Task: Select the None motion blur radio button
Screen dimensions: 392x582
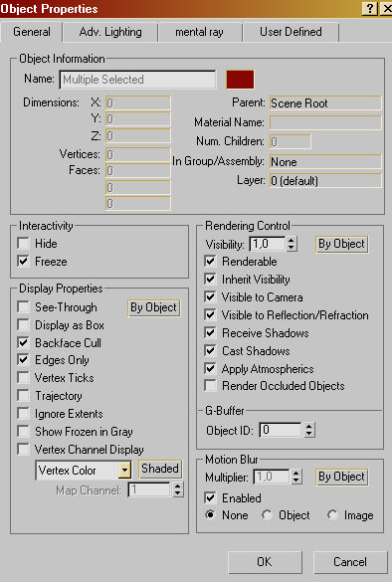Action: (210, 515)
